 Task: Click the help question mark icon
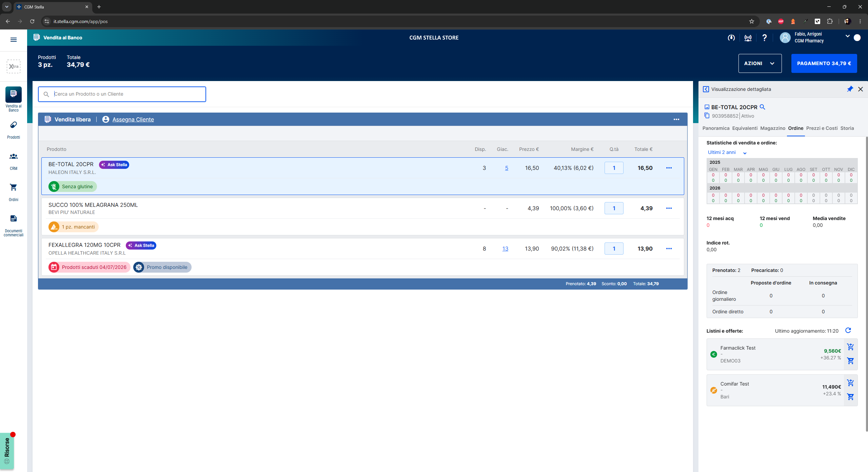click(x=764, y=38)
